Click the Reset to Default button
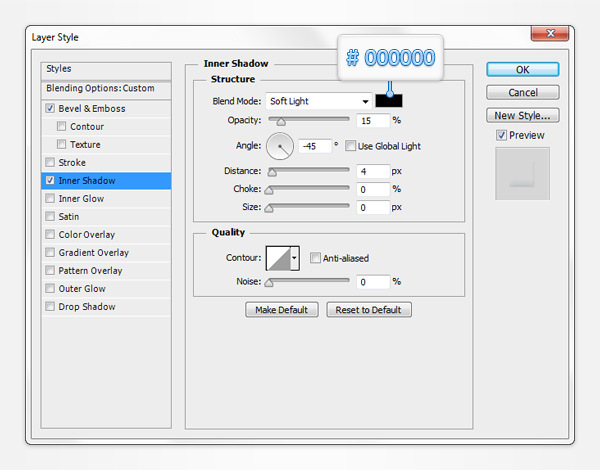 click(368, 310)
